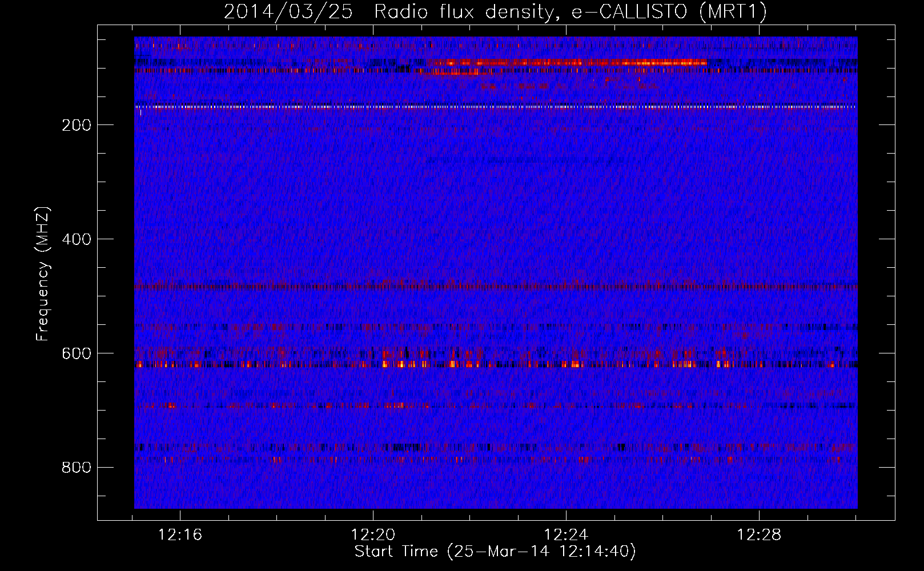Click the 12:28 time tick label

(760, 535)
